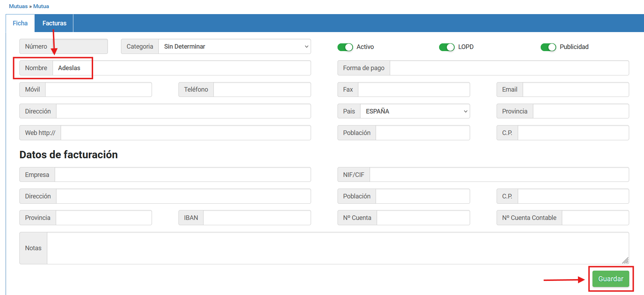Screen dimensions: 644x295
Task: Click the Datos de facturación heading
Action: [x=68, y=155]
